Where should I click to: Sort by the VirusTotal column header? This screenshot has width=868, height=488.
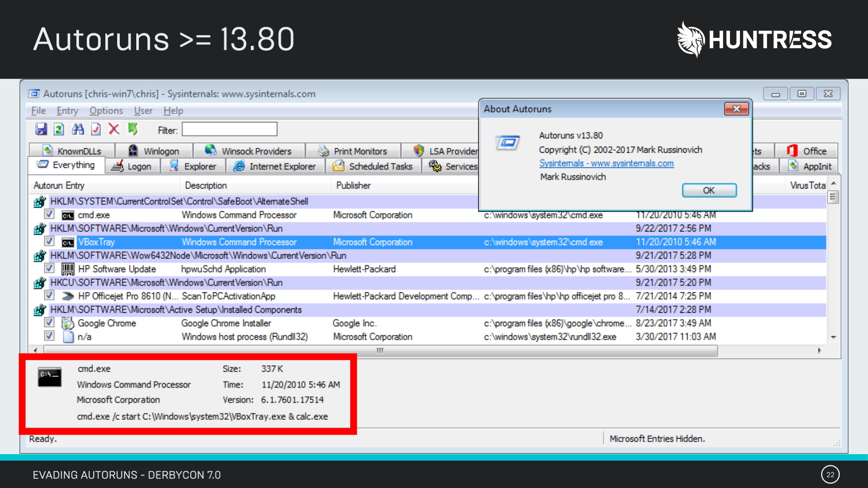click(806, 186)
